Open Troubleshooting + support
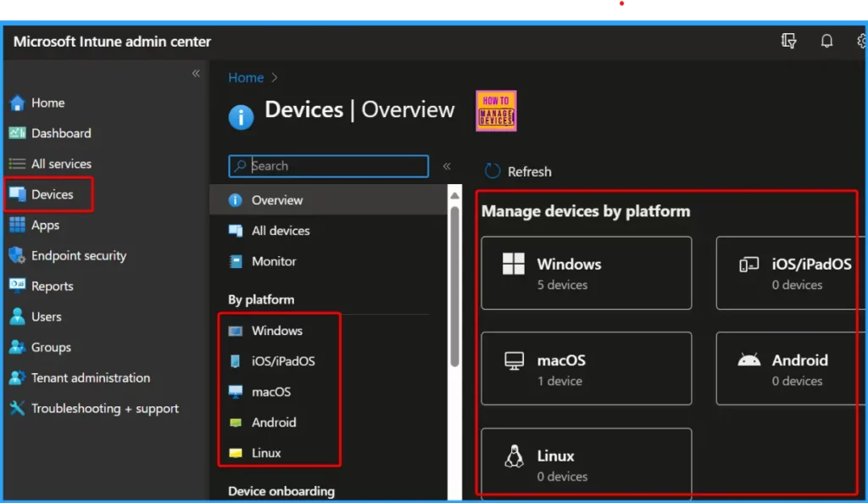Image resolution: width=868 pixels, height=503 pixels. point(105,409)
